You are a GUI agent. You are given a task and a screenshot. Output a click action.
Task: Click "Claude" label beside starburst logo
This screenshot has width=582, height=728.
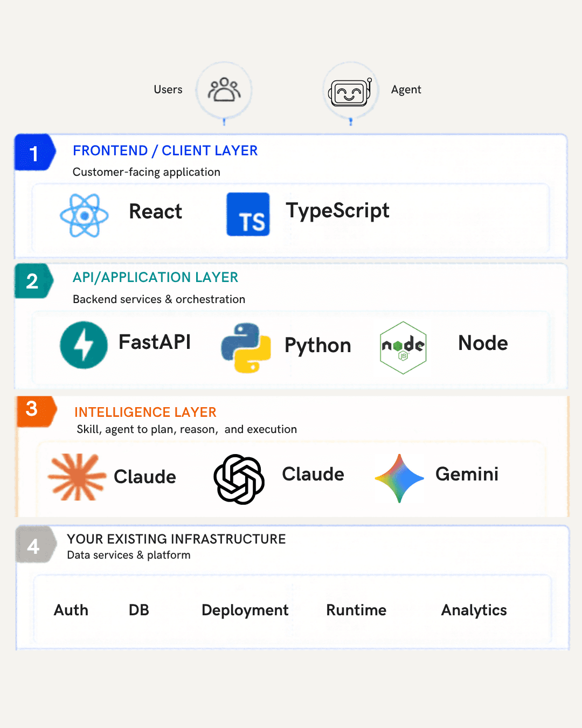145,477
